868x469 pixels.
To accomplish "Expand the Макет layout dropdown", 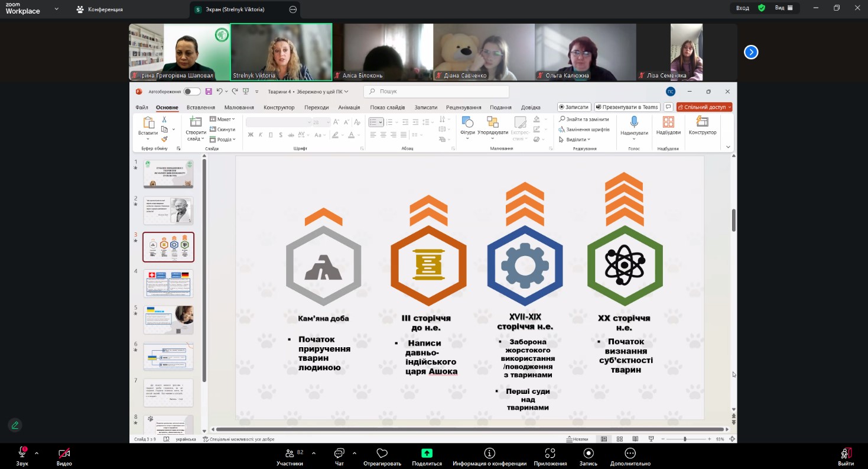I will 223,119.
